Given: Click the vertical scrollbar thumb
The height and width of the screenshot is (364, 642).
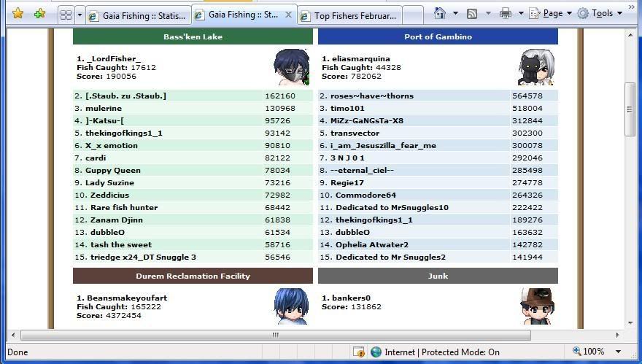Looking at the screenshot, I should 630,109.
